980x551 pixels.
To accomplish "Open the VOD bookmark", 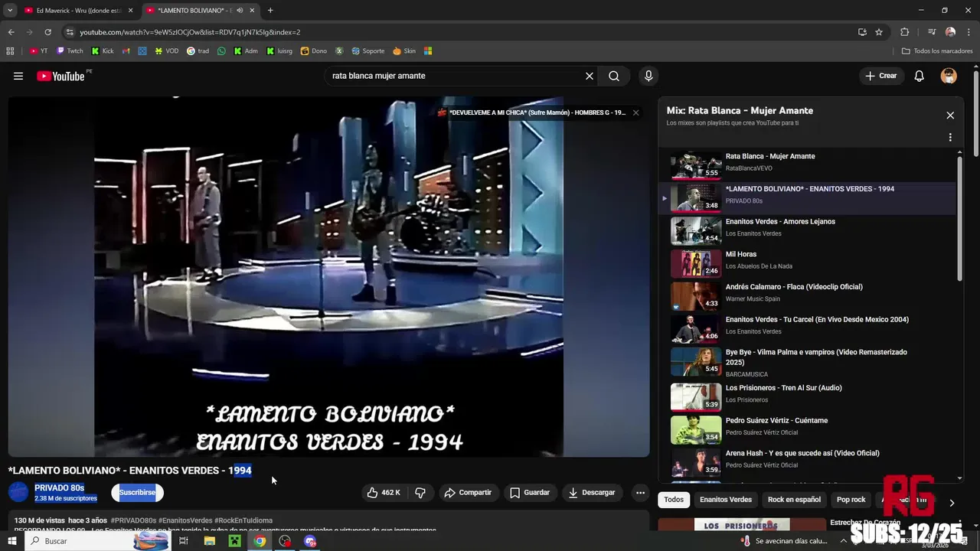I will point(166,51).
